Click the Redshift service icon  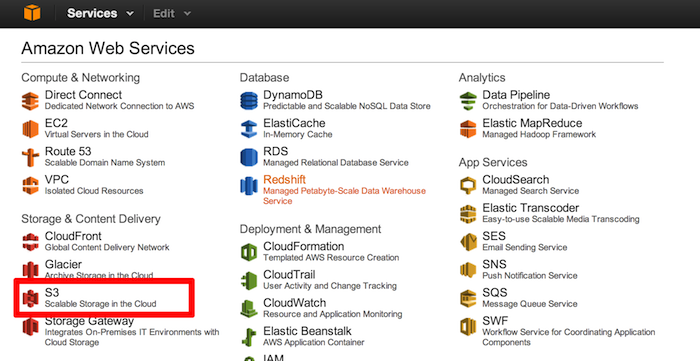point(249,185)
